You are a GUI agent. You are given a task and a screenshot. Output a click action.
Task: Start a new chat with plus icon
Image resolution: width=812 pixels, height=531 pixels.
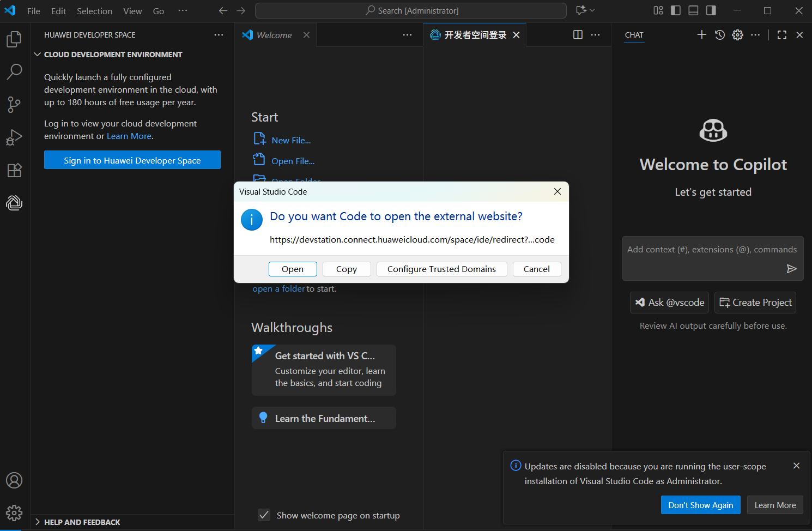click(x=702, y=35)
